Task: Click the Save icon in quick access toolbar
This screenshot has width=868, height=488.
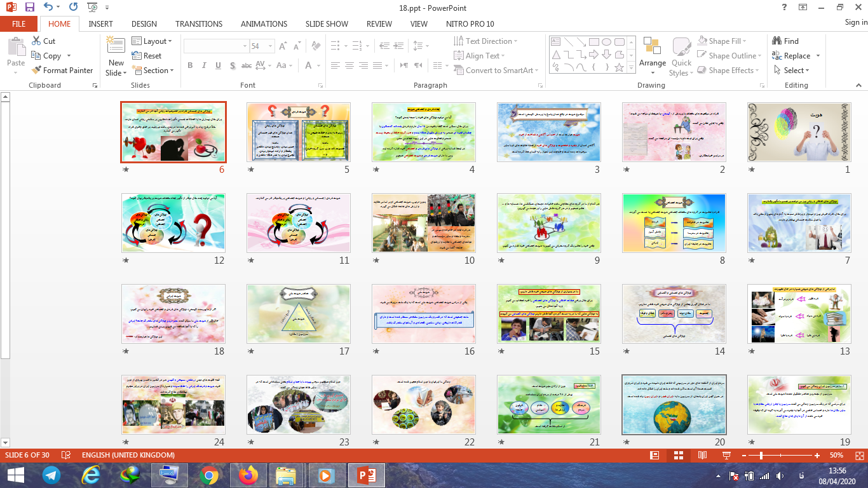Action: [x=30, y=8]
